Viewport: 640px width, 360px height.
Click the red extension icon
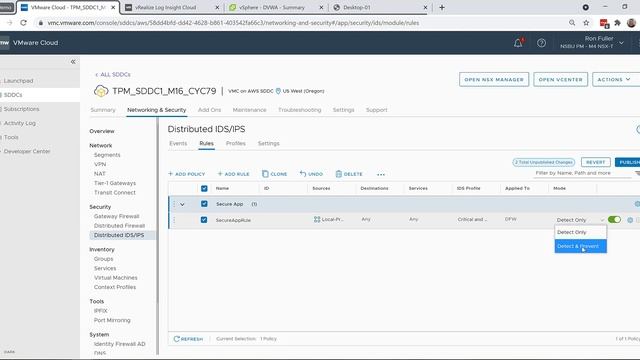point(604,23)
